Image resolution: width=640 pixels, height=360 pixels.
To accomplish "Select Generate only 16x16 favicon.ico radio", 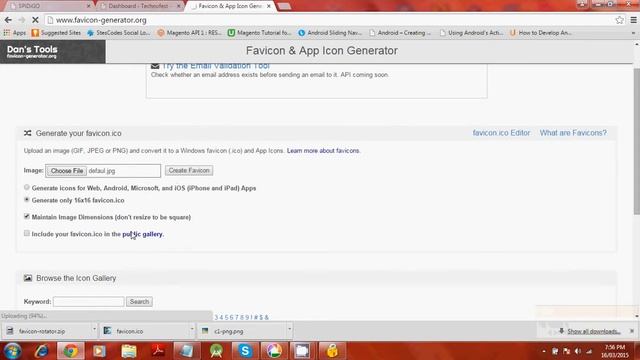I will pyautogui.click(x=27, y=200).
